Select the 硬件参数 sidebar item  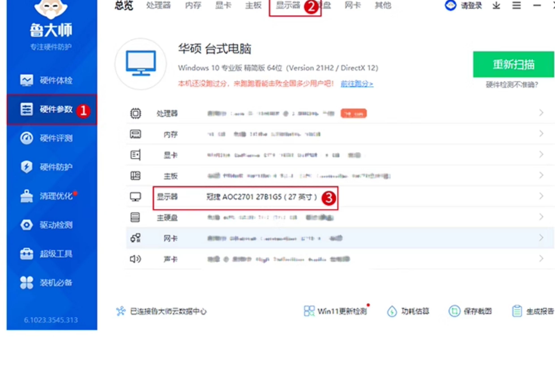[52, 109]
